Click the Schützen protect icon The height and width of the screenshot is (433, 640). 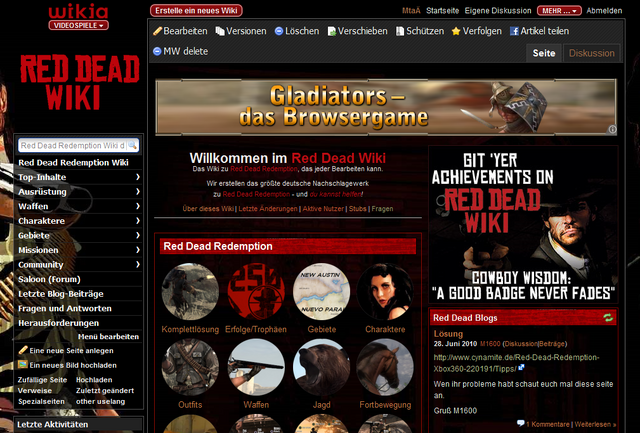(400, 31)
